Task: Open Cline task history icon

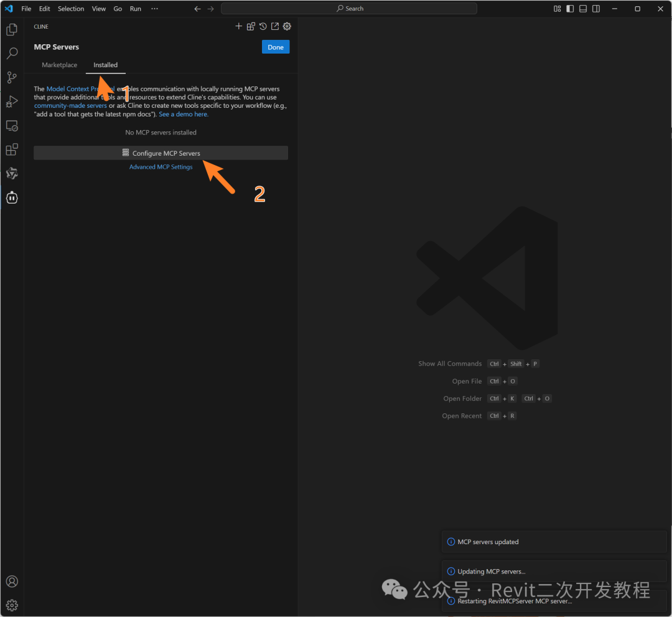Action: point(263,26)
